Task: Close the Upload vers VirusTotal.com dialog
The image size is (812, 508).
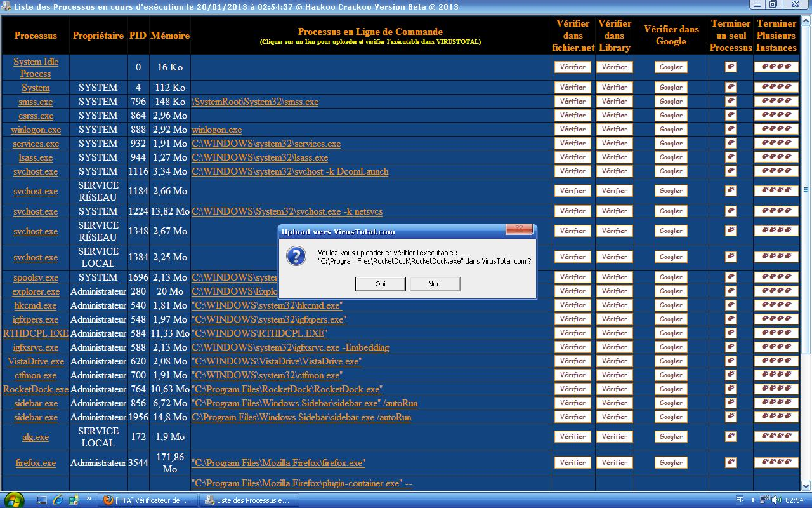Action: [518, 229]
